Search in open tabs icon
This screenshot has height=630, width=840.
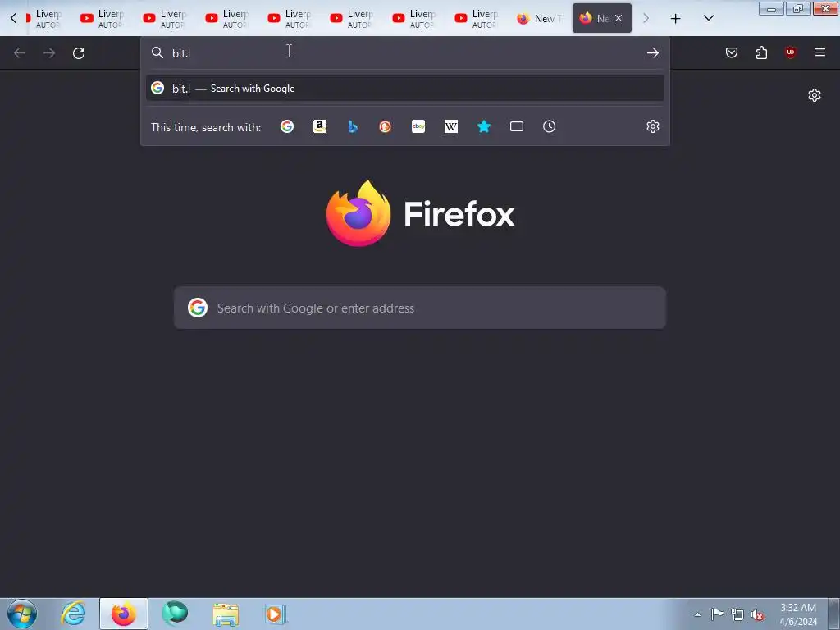517,126
